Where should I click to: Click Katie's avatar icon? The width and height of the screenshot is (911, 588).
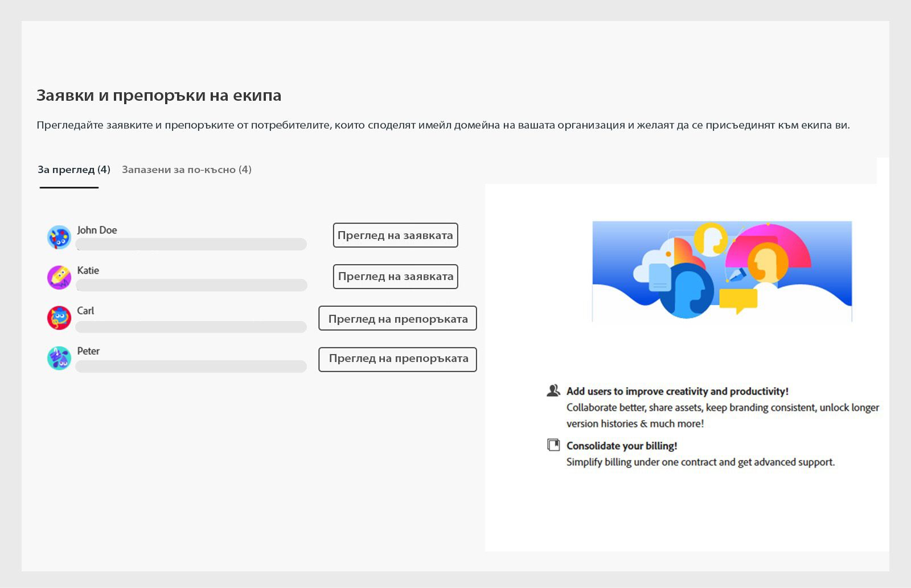[x=59, y=277]
